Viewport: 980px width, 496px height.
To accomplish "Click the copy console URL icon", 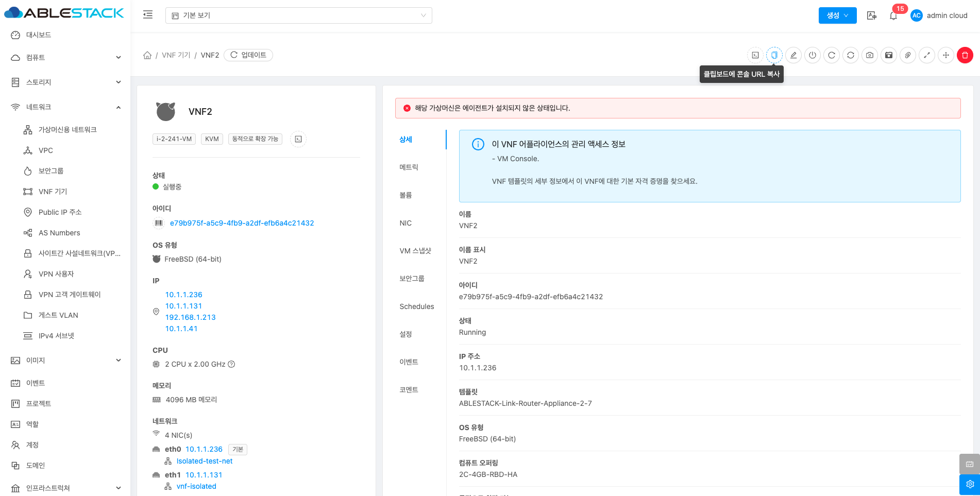I will coord(774,55).
